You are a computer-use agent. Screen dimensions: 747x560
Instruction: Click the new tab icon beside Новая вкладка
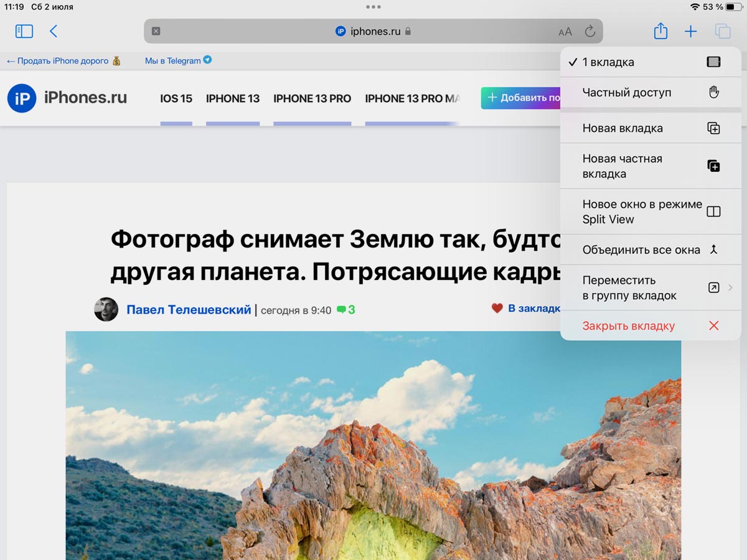[x=714, y=128]
